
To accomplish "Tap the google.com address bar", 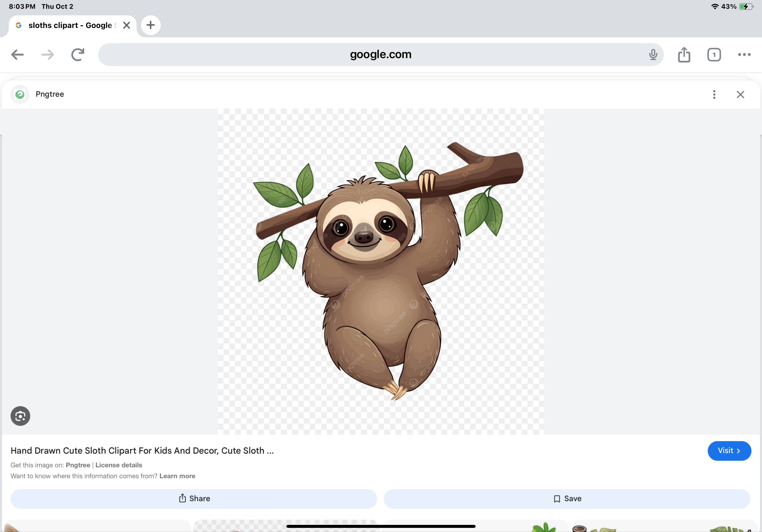I will coord(380,54).
